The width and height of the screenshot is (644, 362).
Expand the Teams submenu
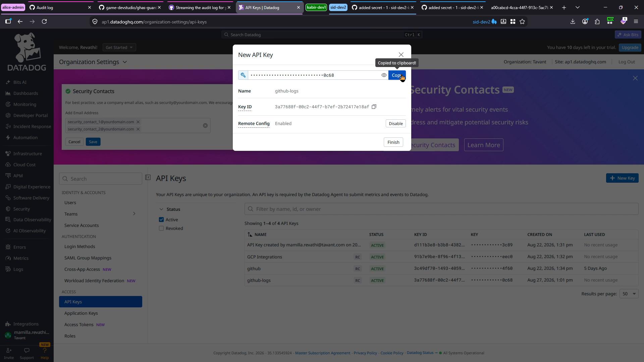134,214
